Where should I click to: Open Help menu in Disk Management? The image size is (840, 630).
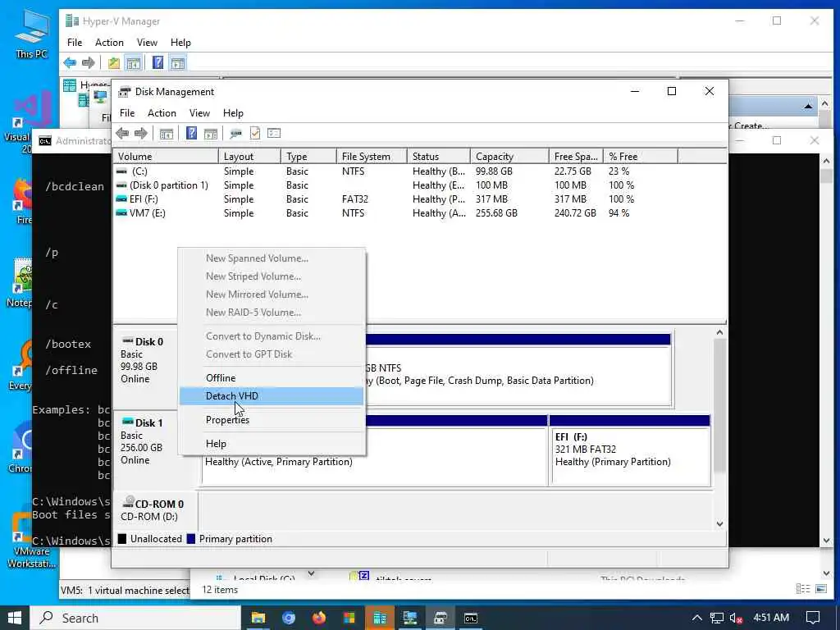tap(233, 113)
